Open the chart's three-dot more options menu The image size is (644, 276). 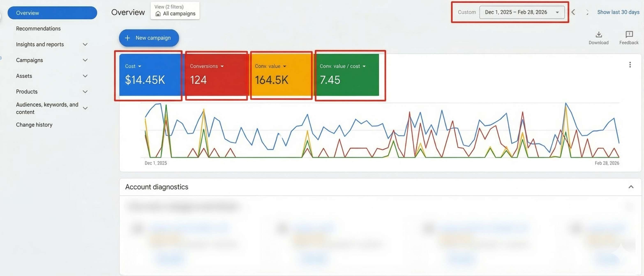coord(630,65)
